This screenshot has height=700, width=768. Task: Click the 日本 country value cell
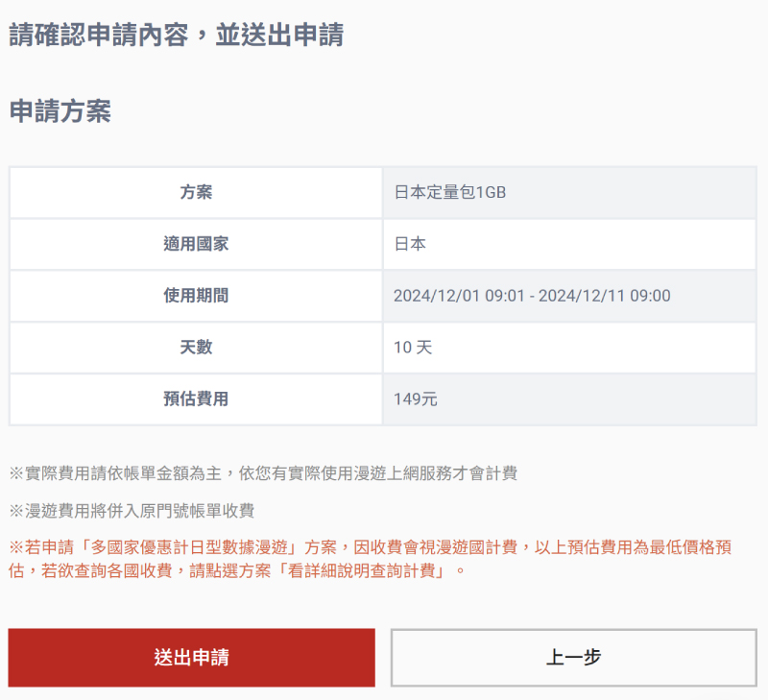point(569,244)
